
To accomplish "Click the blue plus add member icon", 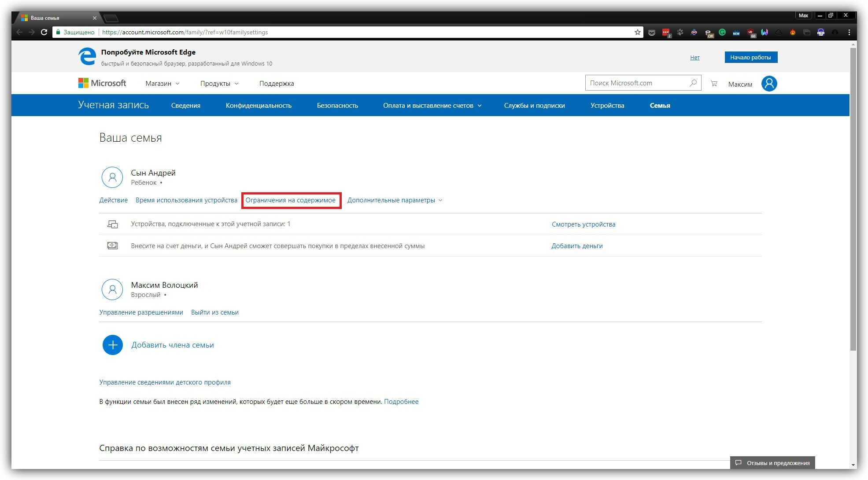I will tap(113, 345).
